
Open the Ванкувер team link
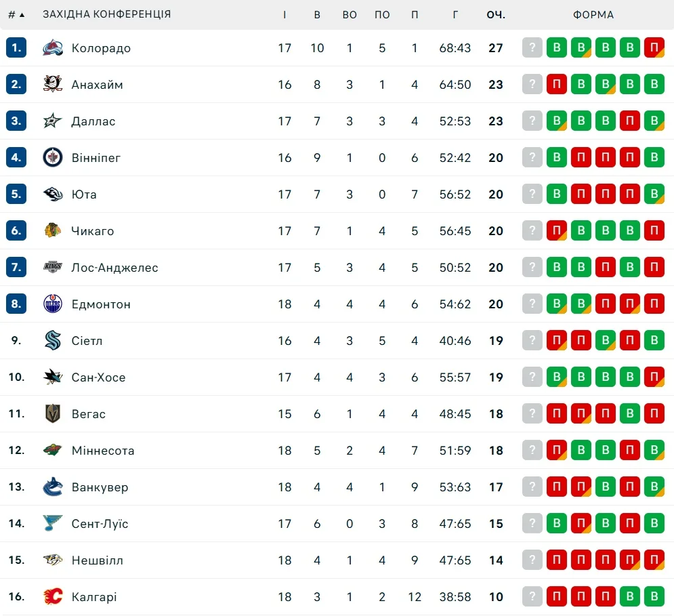coord(100,487)
